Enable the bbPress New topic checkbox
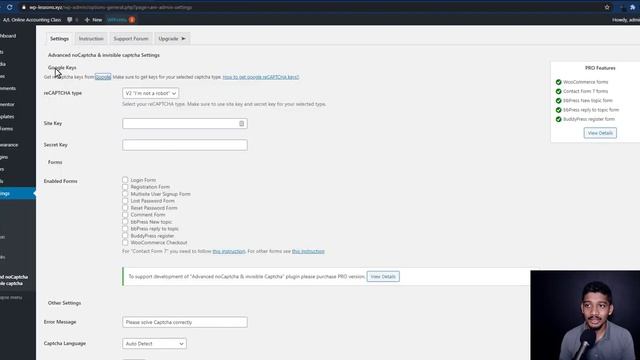 pyautogui.click(x=125, y=222)
